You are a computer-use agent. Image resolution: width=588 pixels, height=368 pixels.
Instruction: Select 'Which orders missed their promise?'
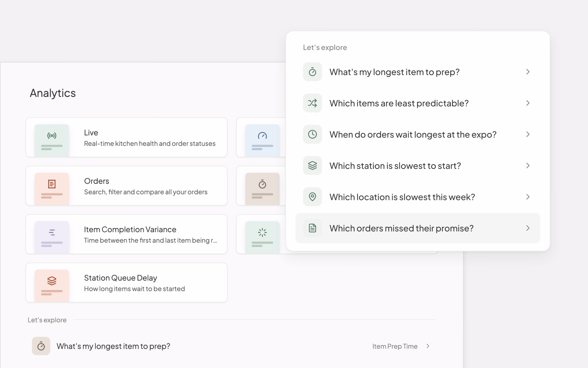pos(418,228)
